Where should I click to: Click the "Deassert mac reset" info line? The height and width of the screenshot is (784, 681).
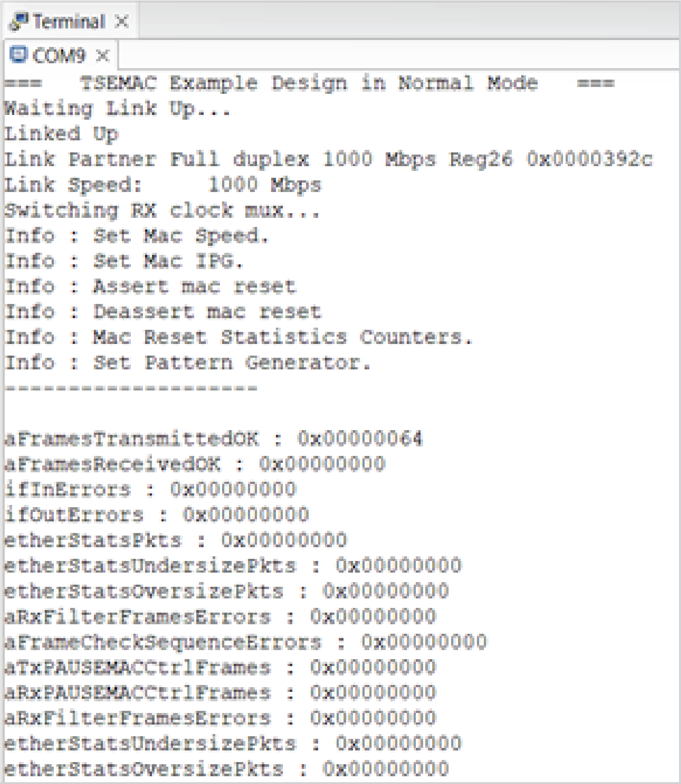163,312
